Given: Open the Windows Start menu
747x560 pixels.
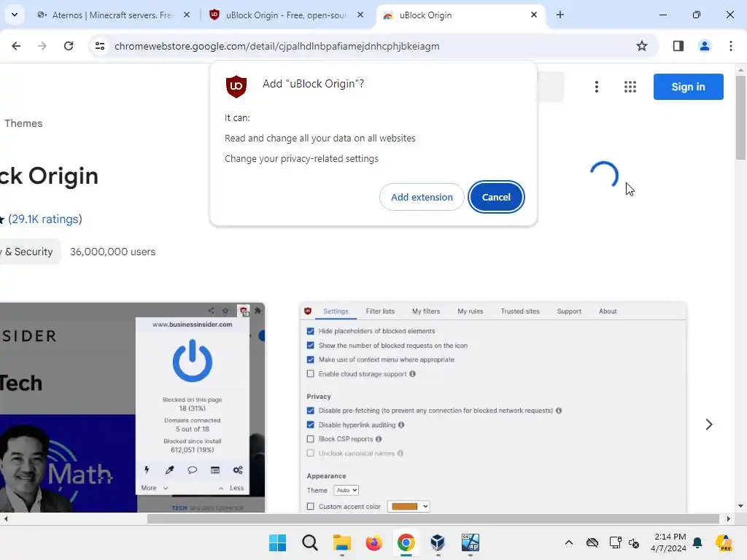Looking at the screenshot, I should [277, 542].
